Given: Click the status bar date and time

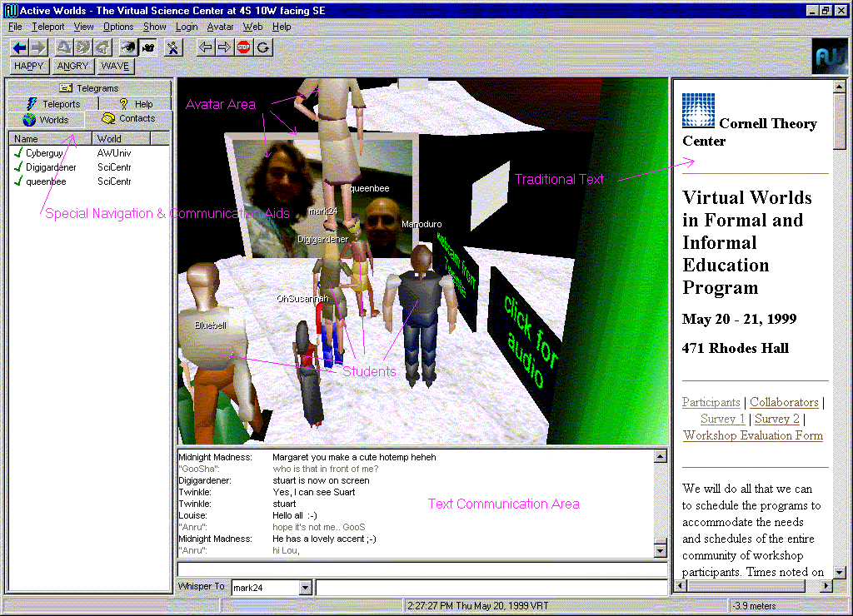Looking at the screenshot, I should 477,606.
